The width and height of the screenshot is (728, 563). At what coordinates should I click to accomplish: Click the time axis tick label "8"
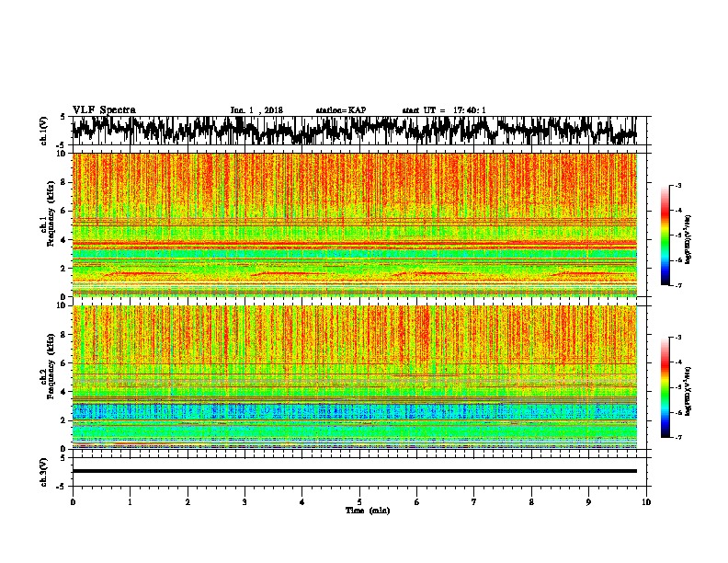click(531, 502)
